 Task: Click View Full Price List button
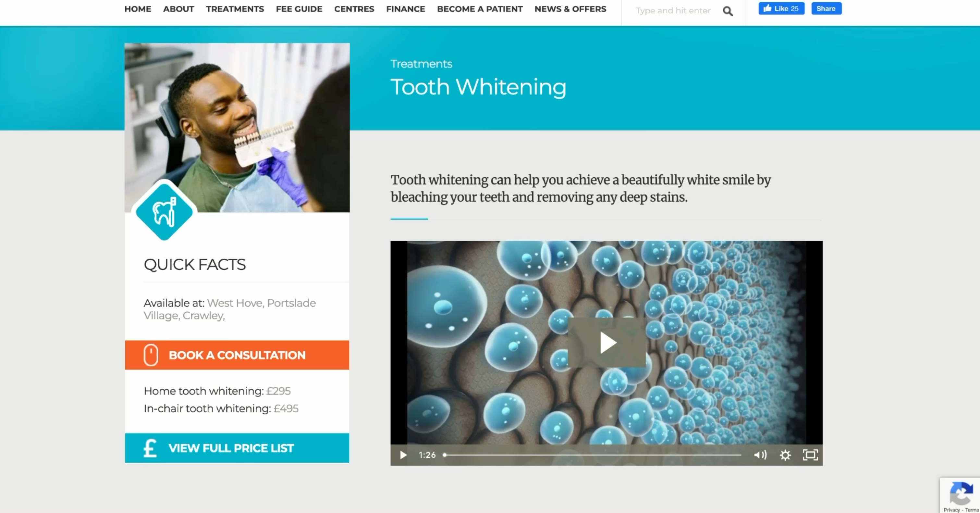(x=237, y=448)
